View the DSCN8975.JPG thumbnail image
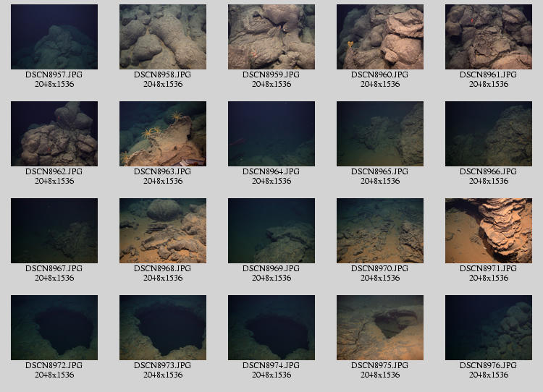 (380, 328)
